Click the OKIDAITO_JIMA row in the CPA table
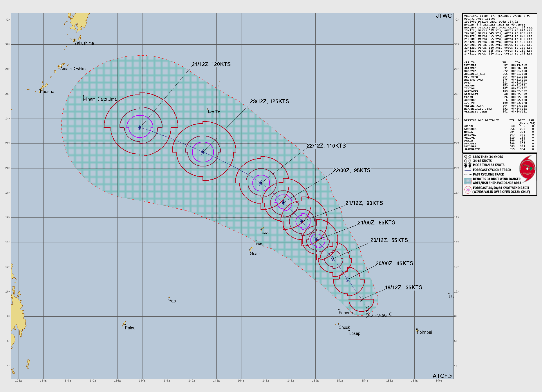 pyautogui.click(x=495, y=112)
